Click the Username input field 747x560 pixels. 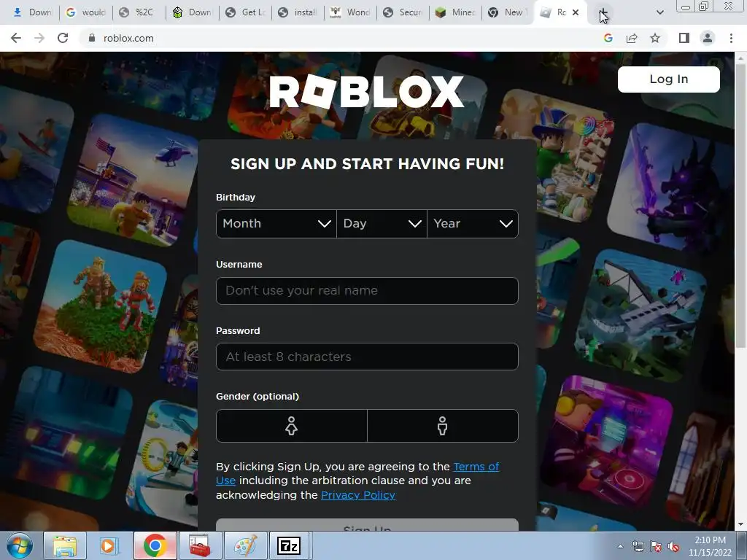[367, 290]
